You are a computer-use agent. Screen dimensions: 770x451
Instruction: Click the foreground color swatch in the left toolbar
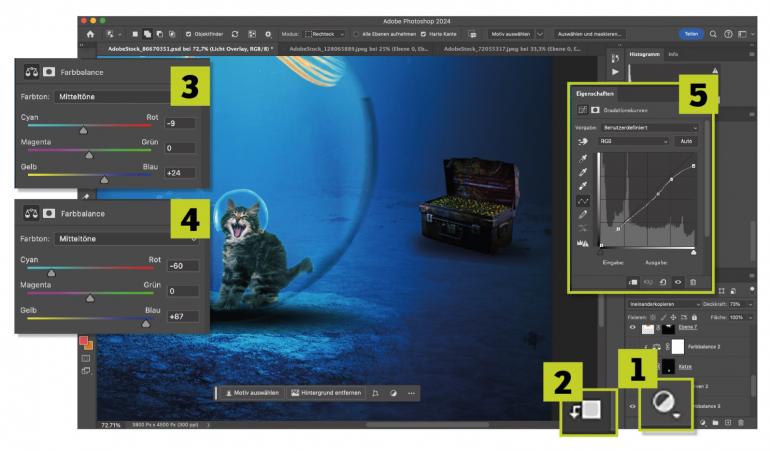pyautogui.click(x=84, y=340)
